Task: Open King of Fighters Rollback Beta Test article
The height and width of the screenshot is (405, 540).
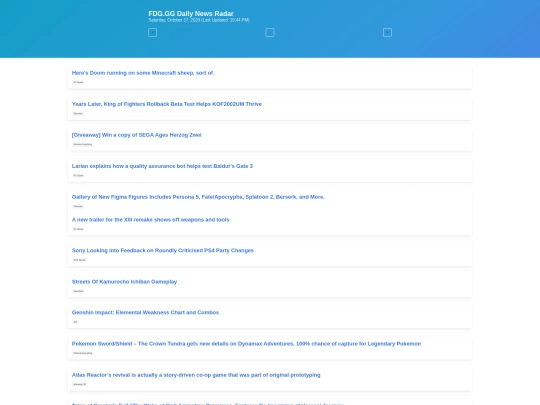Action: 167,104
